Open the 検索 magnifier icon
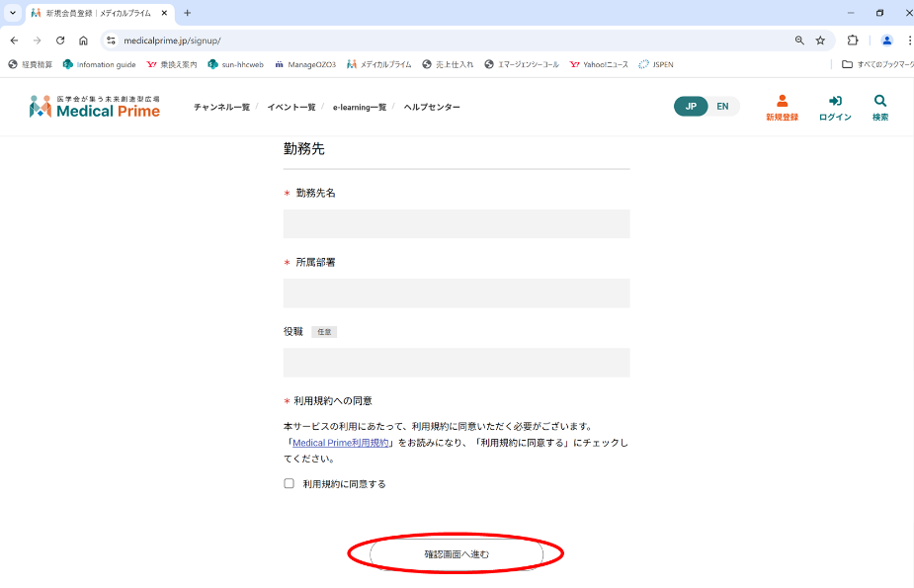Image resolution: width=914 pixels, height=588 pixels. tap(879, 101)
